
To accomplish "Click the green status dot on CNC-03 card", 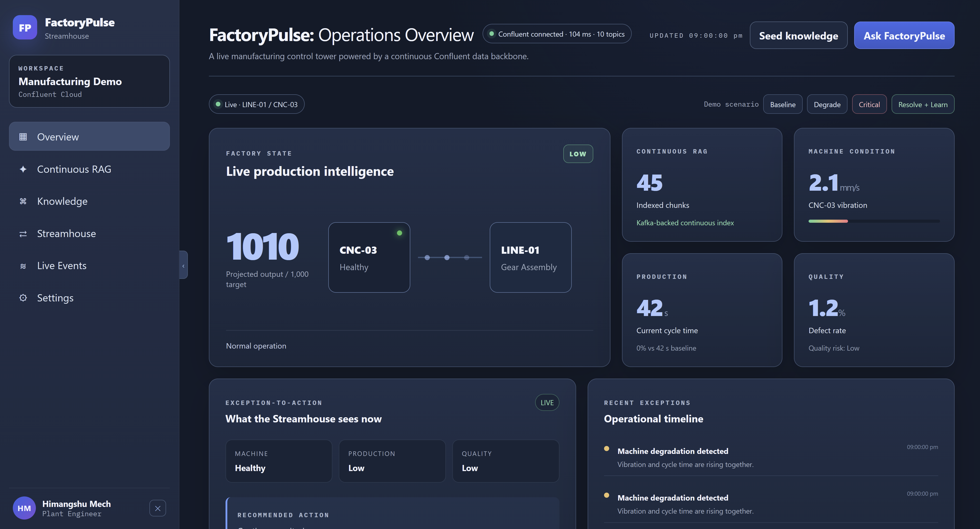I will tap(400, 233).
